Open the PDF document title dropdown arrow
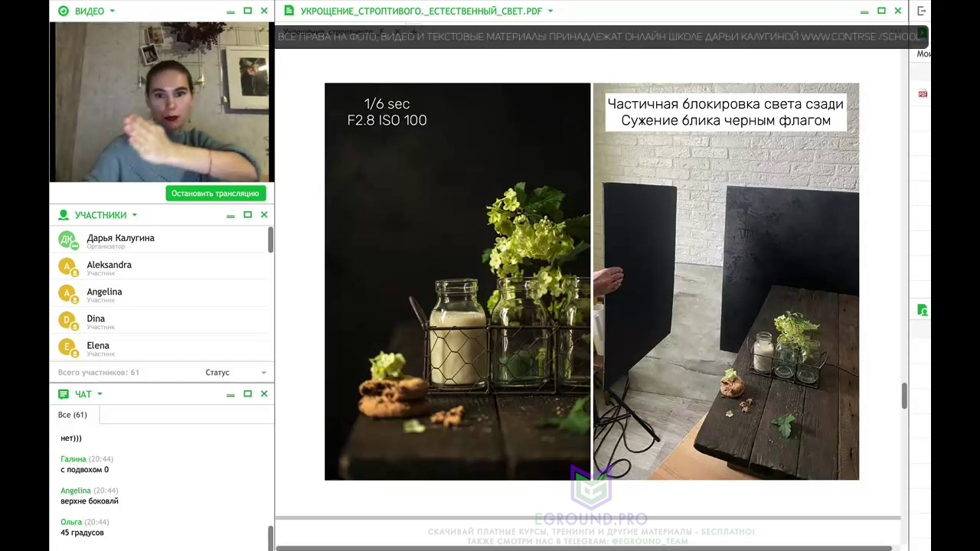Viewport: 980px width, 551px height. [550, 11]
